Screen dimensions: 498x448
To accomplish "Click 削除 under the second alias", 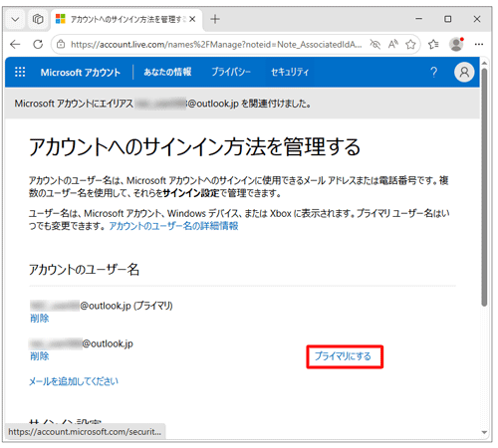I will coord(40,356).
